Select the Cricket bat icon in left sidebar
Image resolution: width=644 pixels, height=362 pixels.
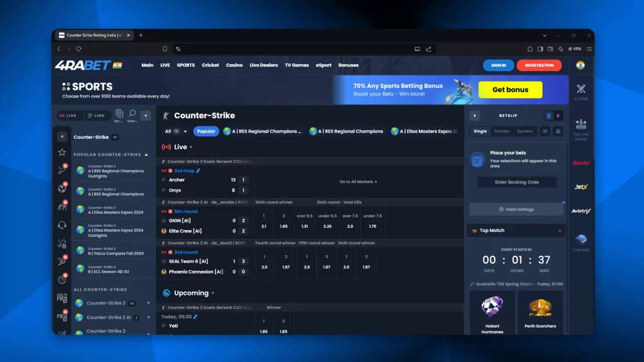pyautogui.click(x=62, y=170)
